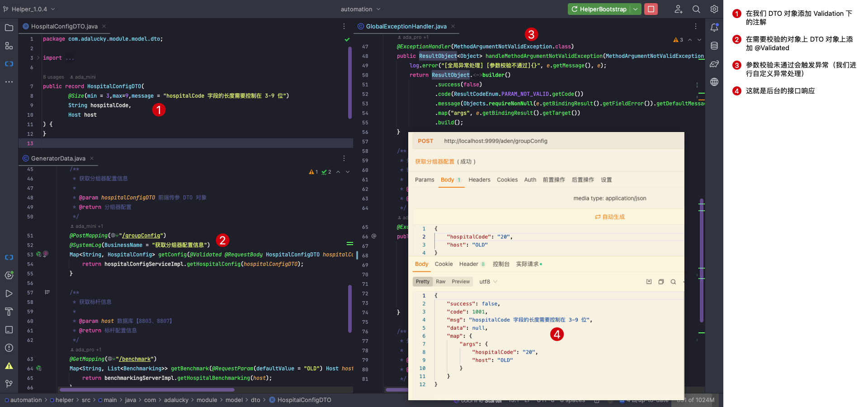868x407 pixels.
Task: Switch response view to Preview
Action: (461, 282)
